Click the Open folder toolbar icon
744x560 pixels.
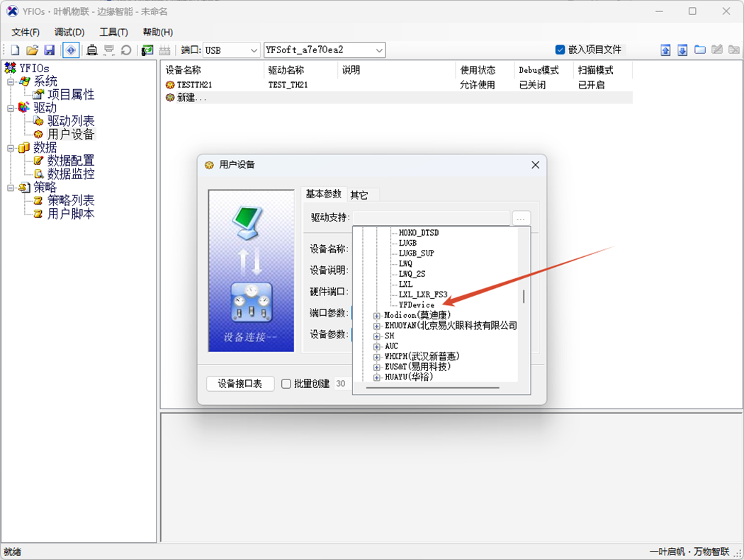click(x=33, y=50)
